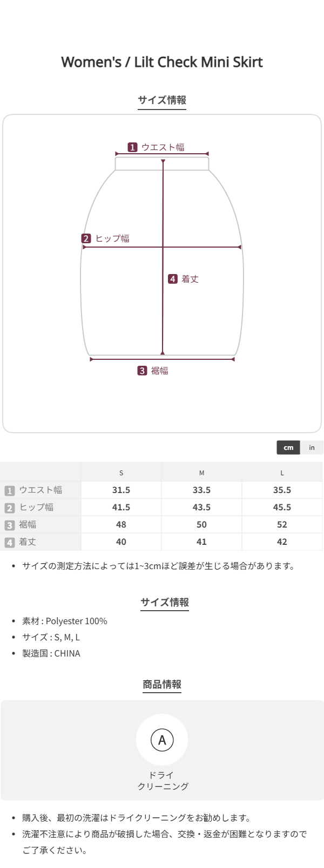Click table row badge 2 for hip
This screenshot has width=324, height=868.
(x=9, y=508)
